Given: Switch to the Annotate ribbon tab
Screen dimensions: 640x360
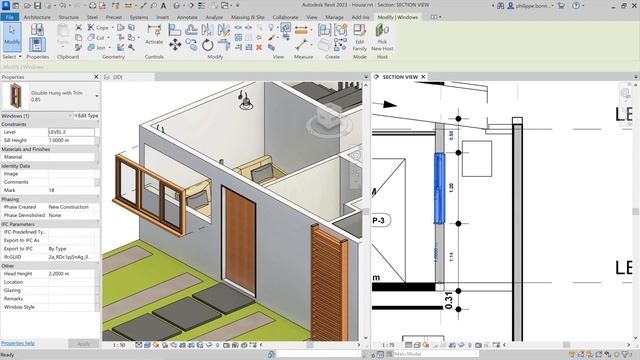Looking at the screenshot, I should (187, 17).
